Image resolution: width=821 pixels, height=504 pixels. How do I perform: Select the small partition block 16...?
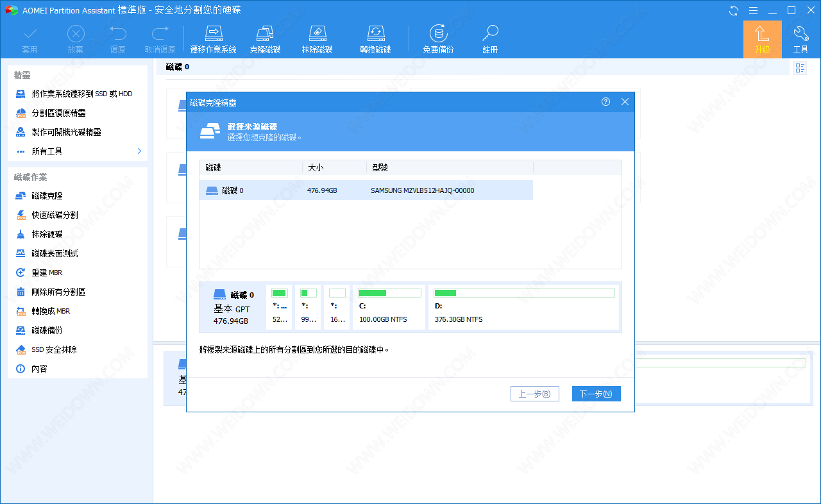tap(337, 307)
